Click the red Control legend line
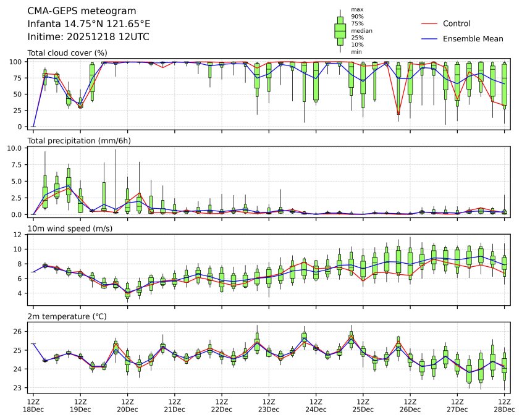 click(430, 23)
